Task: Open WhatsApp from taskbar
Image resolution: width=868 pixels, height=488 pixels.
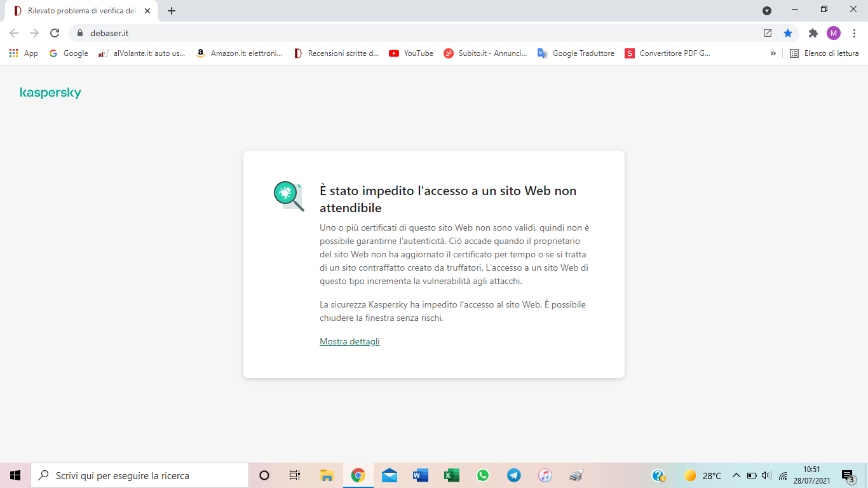Action: [483, 475]
